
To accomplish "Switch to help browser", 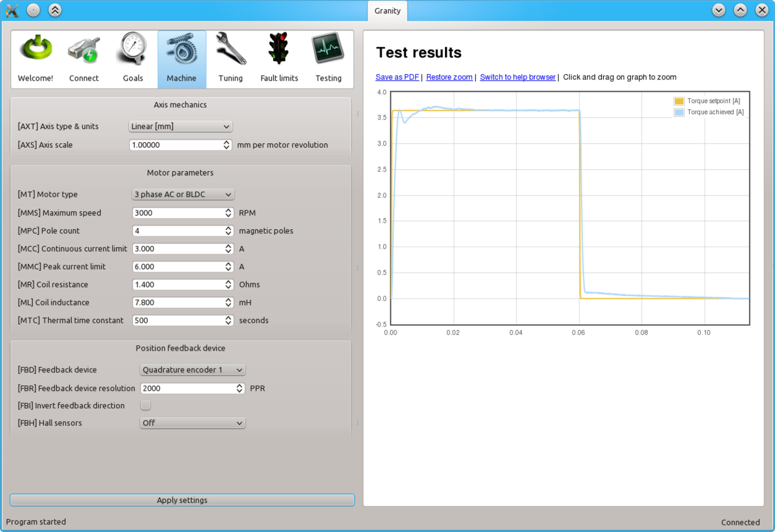I will tap(517, 77).
